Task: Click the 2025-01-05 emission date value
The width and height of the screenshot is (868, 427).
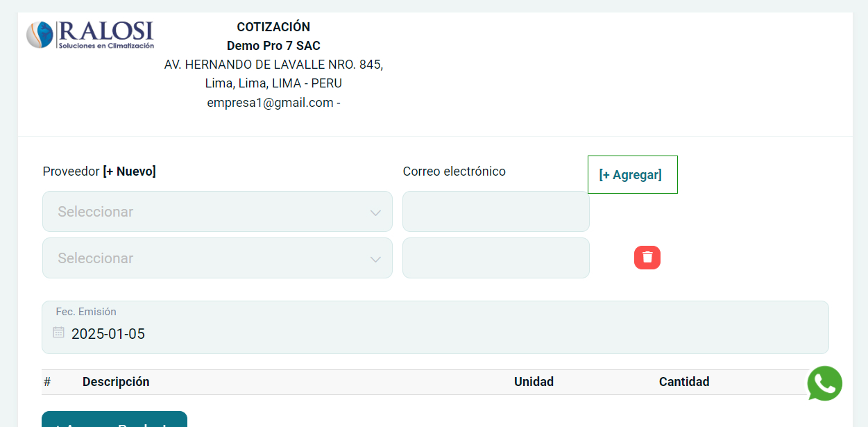Action: [108, 334]
